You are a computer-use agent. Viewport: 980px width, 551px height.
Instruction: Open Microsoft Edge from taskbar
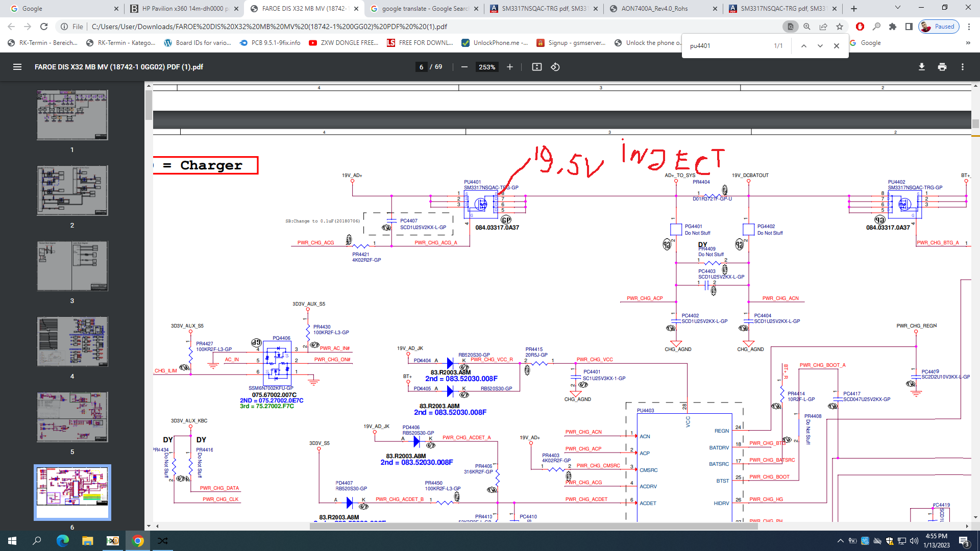(x=62, y=541)
